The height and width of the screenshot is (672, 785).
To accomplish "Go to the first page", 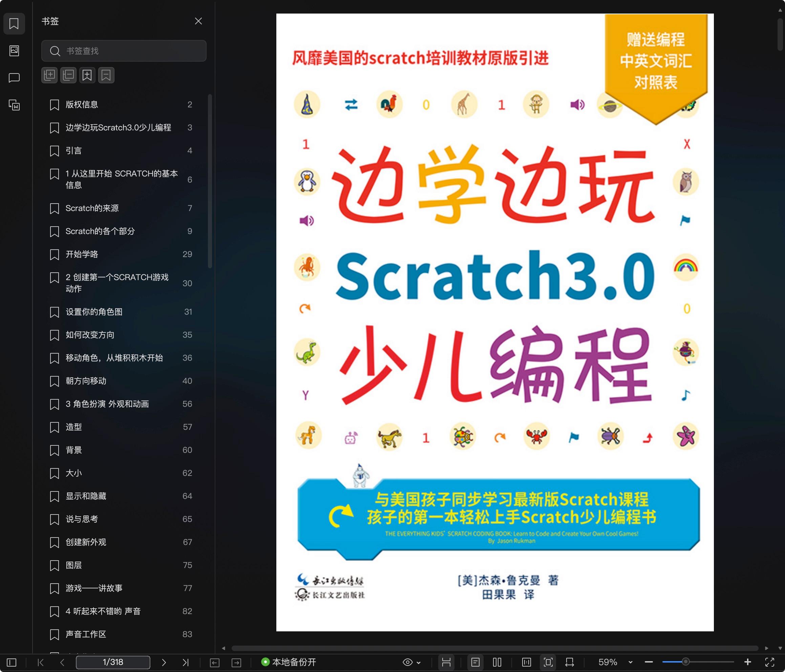I will (x=41, y=662).
